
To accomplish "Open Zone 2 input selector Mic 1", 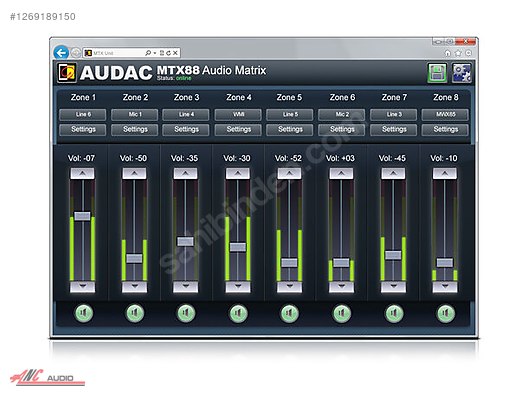I will (135, 114).
